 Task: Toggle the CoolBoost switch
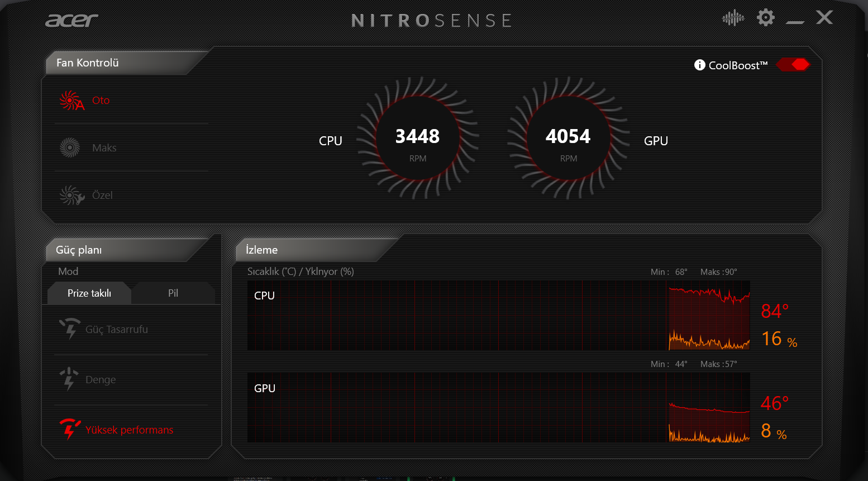pyautogui.click(x=793, y=65)
